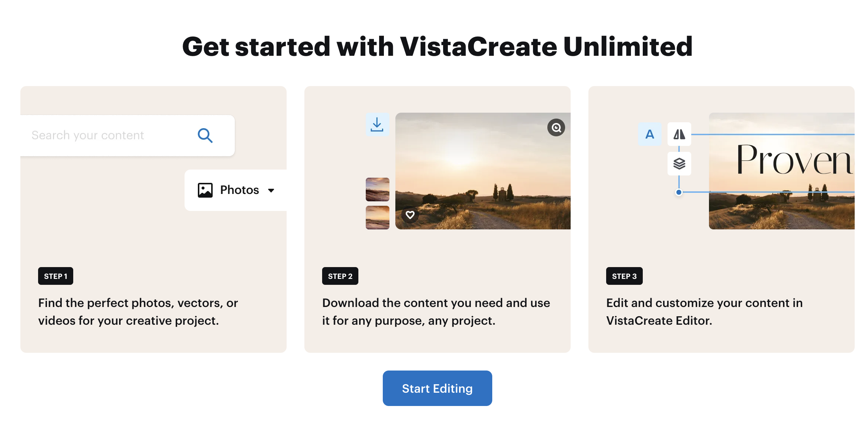Viewport: 868px width, 430px height.
Task: Click the blue selection handle dot
Action: pyautogui.click(x=679, y=192)
